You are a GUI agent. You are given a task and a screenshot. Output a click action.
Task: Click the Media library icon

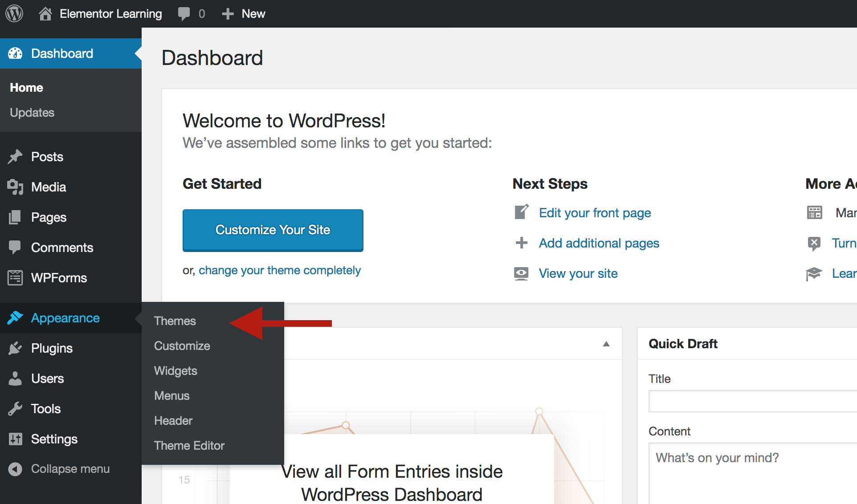[15, 187]
